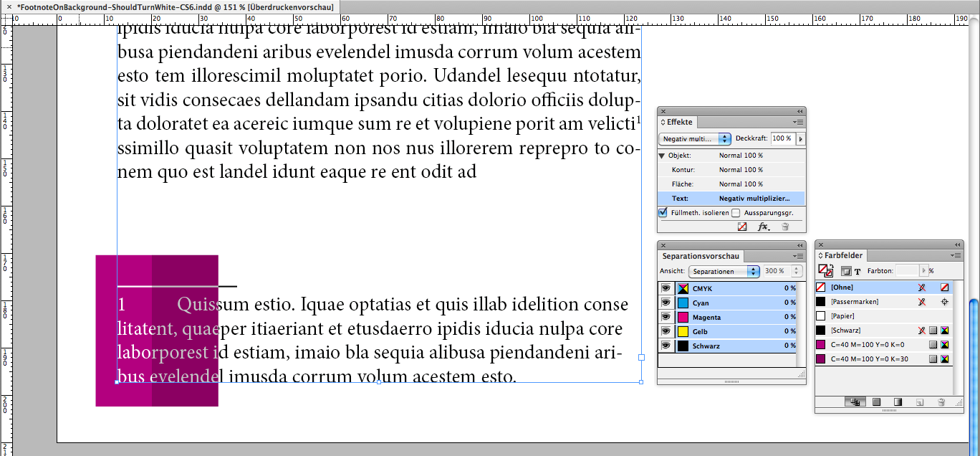Image resolution: width=980 pixels, height=456 pixels.
Task: Switch to the Separationsvorschau tab
Action: tap(700, 255)
